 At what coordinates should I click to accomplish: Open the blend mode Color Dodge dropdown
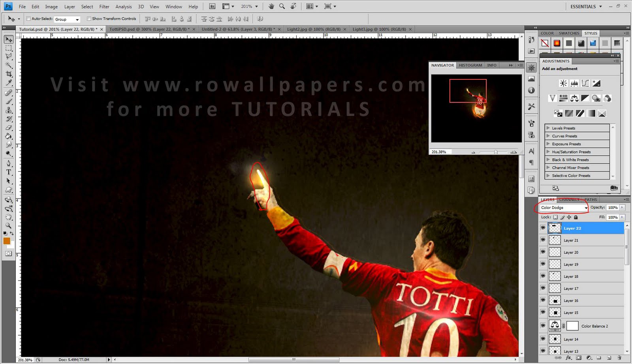point(564,208)
